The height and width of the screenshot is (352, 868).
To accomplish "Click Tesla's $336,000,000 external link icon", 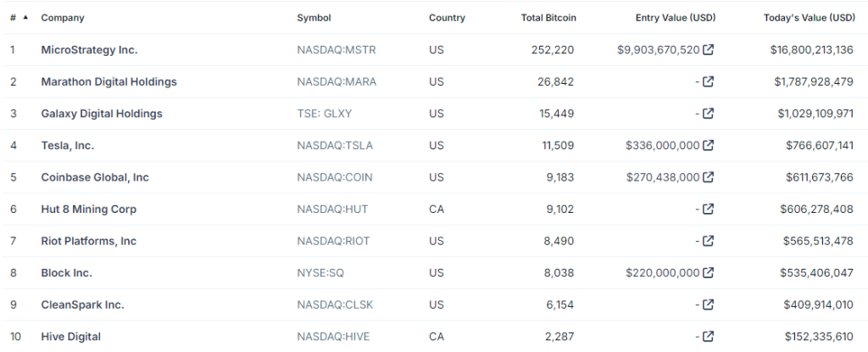I will tap(709, 145).
